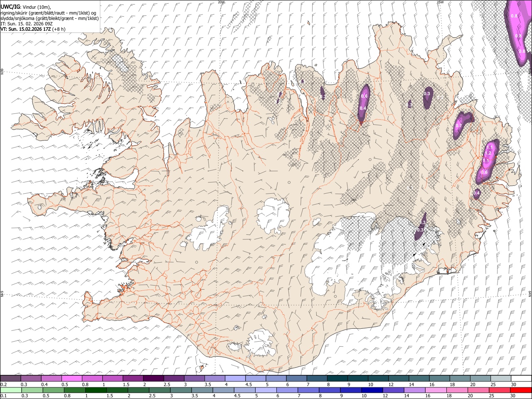This screenshot has height=399, width=532.
Task: Click the 0.1 label under the lower legend
Action: [x=3, y=396]
